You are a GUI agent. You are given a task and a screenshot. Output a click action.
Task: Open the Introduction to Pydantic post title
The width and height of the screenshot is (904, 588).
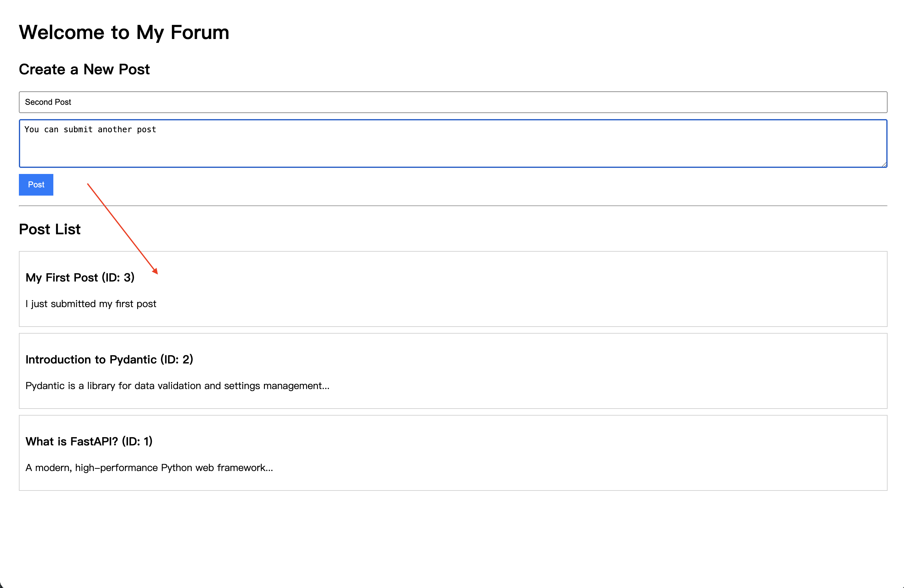point(91,360)
